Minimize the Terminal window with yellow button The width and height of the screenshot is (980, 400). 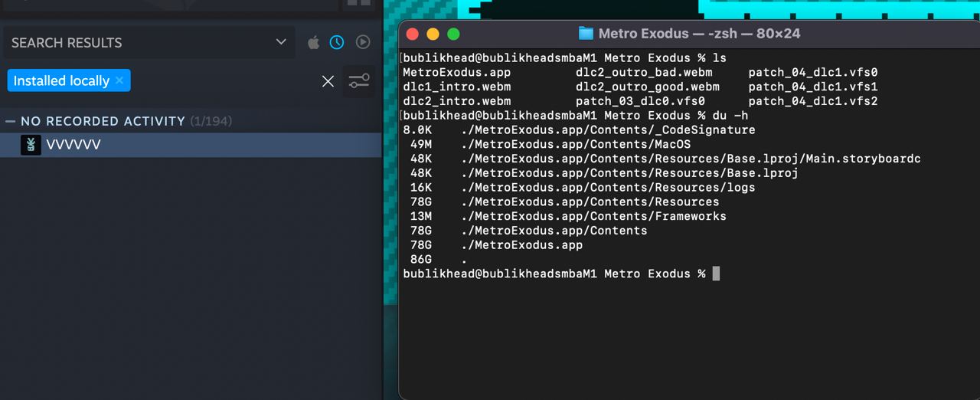point(433,34)
